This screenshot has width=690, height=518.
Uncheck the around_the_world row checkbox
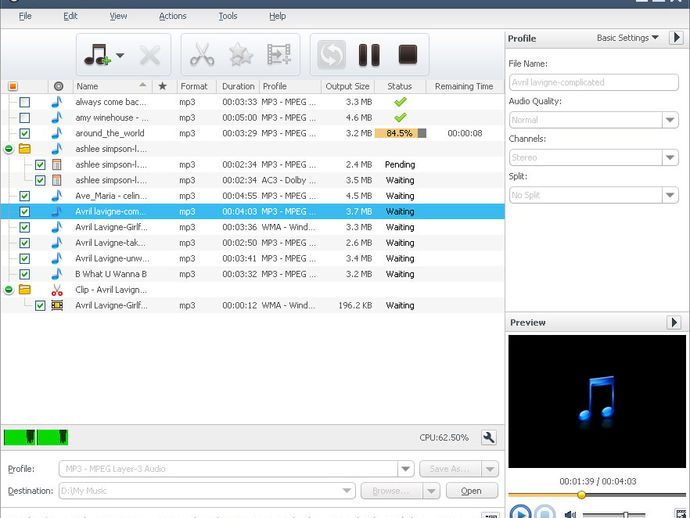(x=25, y=133)
